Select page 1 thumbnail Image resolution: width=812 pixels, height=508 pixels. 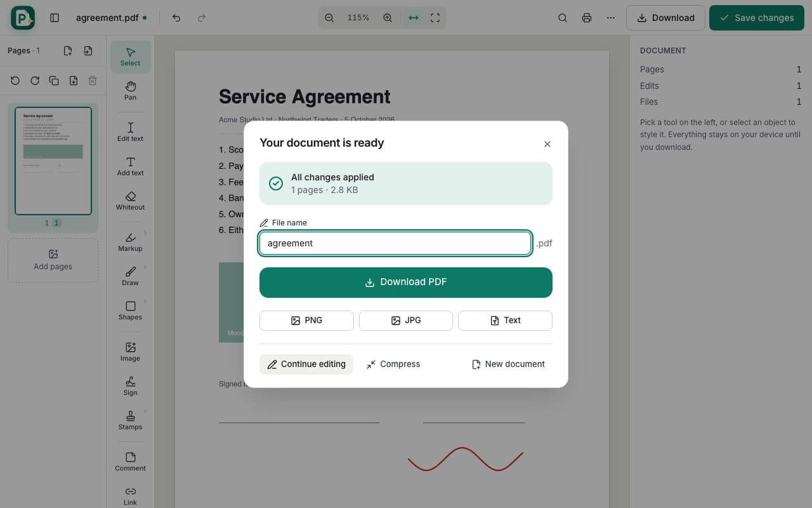pyautogui.click(x=53, y=161)
